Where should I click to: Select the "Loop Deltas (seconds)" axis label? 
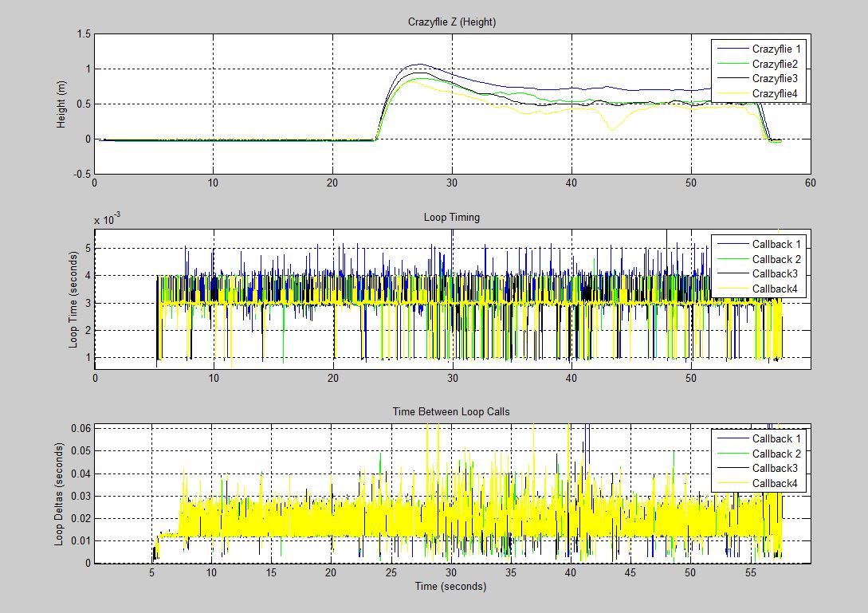(60, 494)
